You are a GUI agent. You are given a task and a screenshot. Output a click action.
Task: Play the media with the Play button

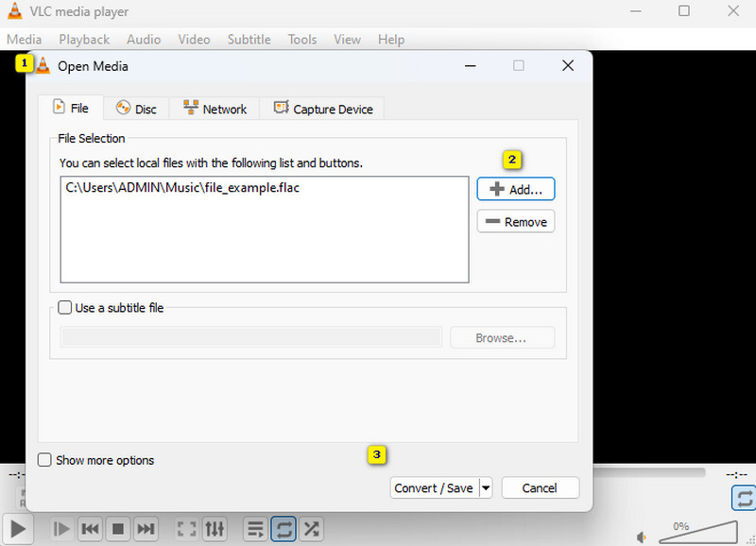[x=17, y=529]
